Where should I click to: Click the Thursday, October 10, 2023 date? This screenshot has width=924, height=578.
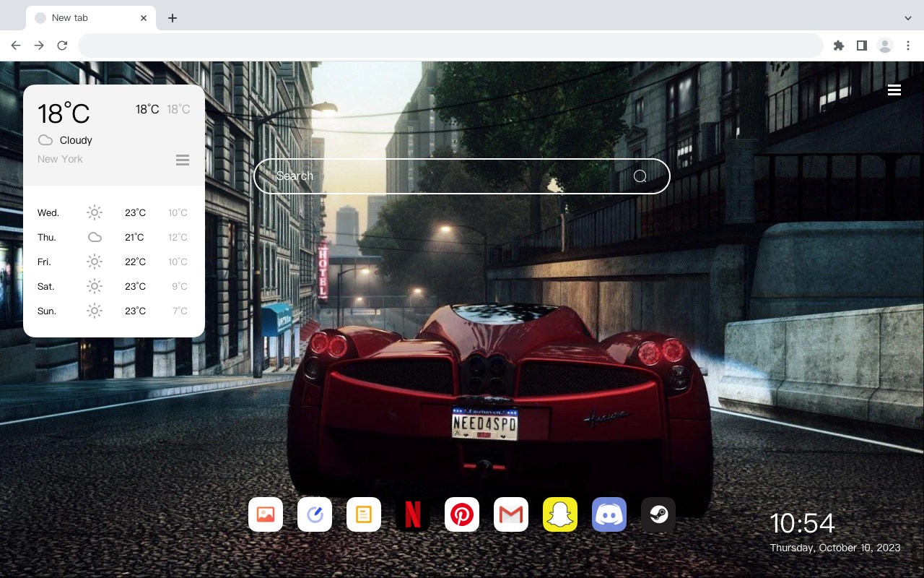835,548
